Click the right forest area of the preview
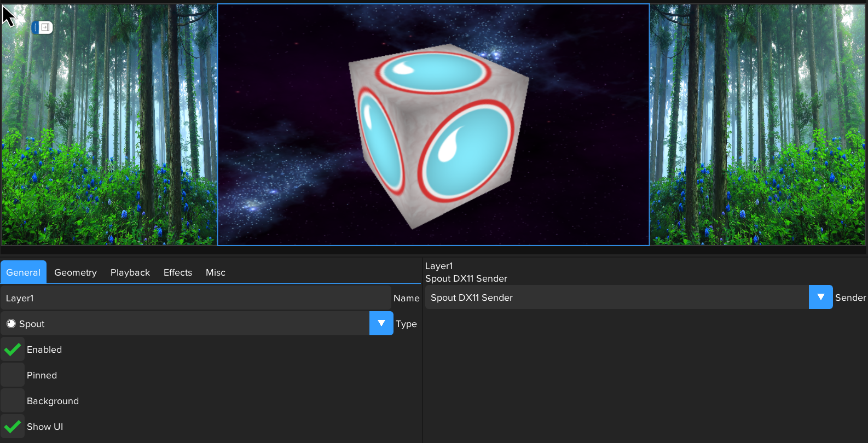This screenshot has height=443, width=868. click(757, 137)
